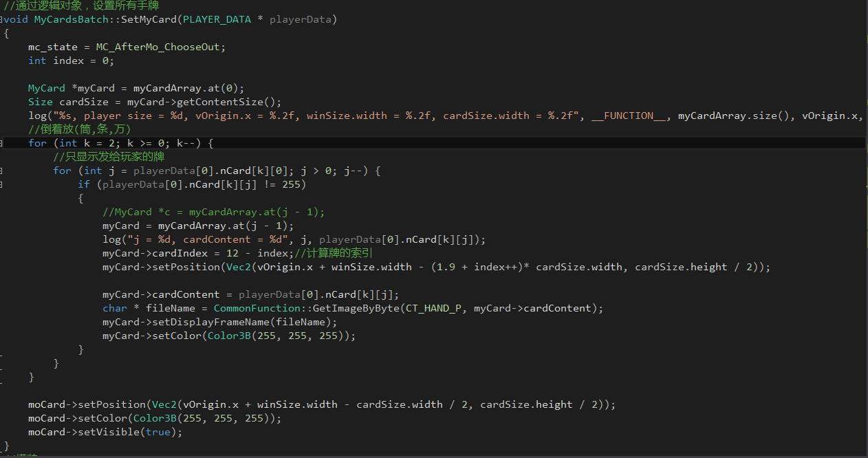Click 'cardIndex' in 'cardIndex = 12 - index'
Image resolution: width=868 pixels, height=458 pixels.
click(180, 253)
